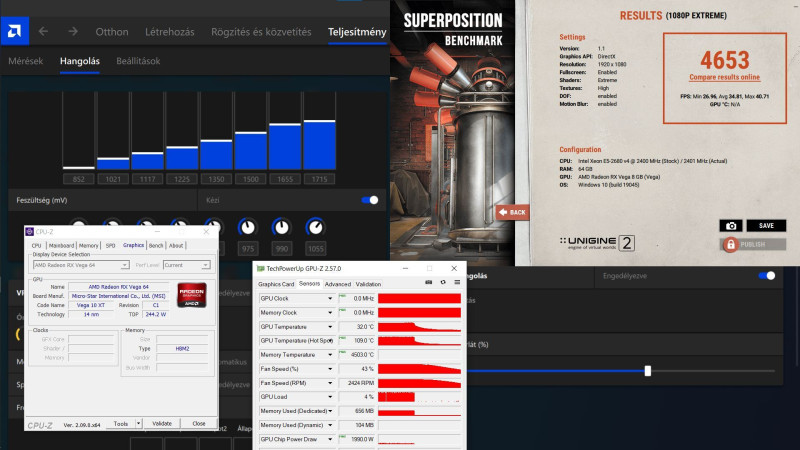Select the Hangolás subtab
Viewport: 800px width, 450px height.
(x=80, y=61)
